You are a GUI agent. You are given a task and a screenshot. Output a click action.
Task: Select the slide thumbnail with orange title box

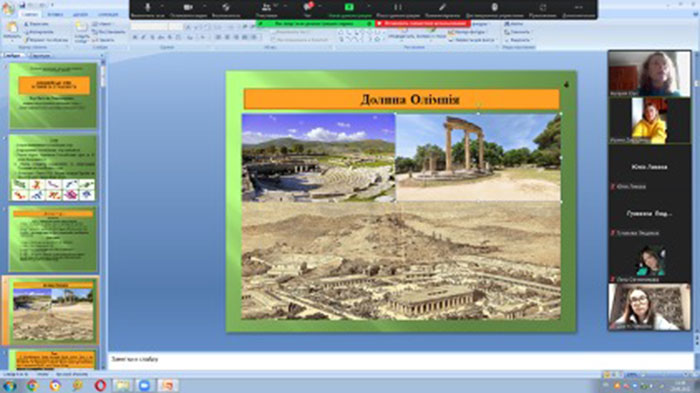[53, 95]
